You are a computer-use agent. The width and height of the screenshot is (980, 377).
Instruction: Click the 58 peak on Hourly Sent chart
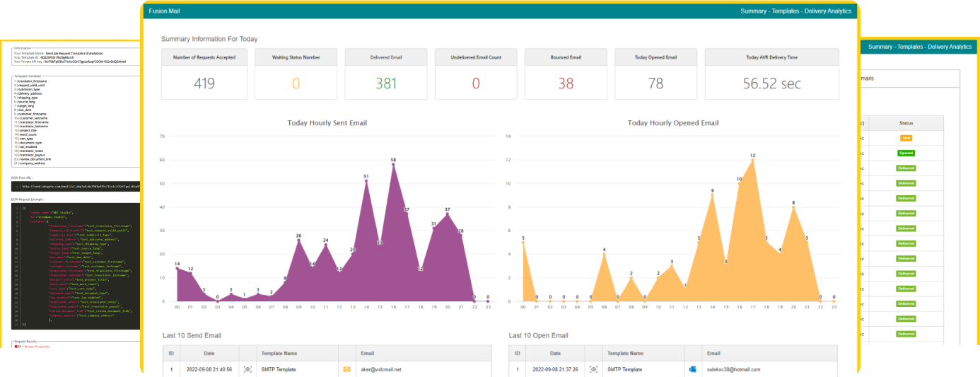click(393, 165)
